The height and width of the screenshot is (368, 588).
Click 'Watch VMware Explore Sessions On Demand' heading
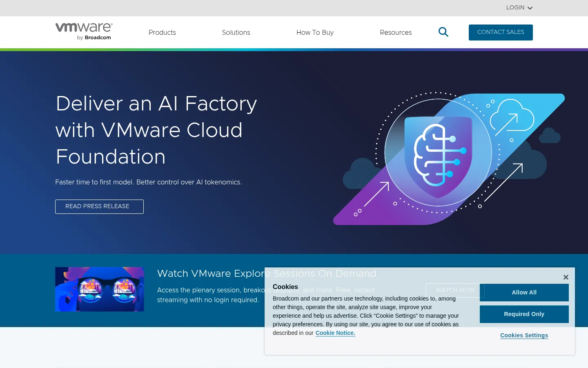267,274
